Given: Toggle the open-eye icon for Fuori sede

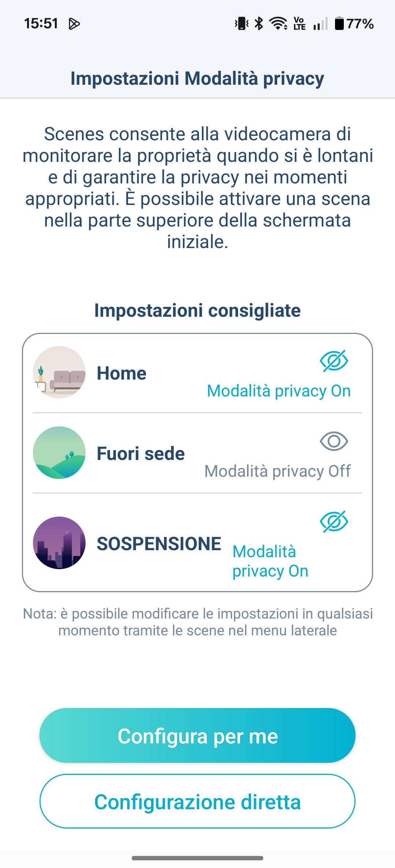Looking at the screenshot, I should coord(334,441).
